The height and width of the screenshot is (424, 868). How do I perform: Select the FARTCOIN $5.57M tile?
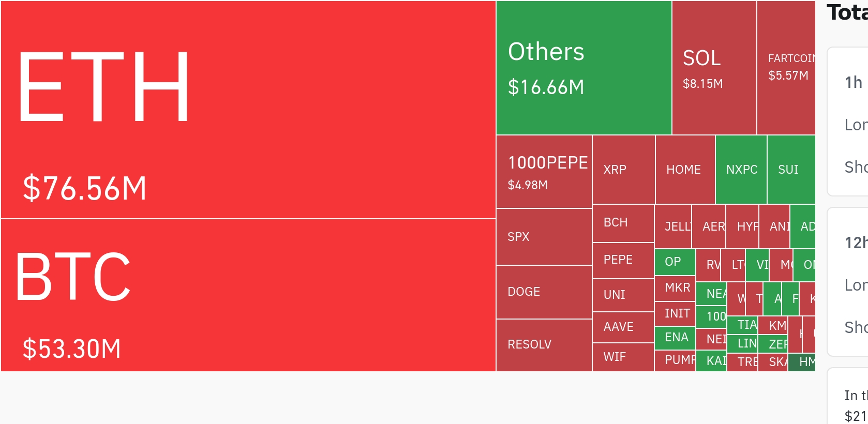tap(786, 68)
